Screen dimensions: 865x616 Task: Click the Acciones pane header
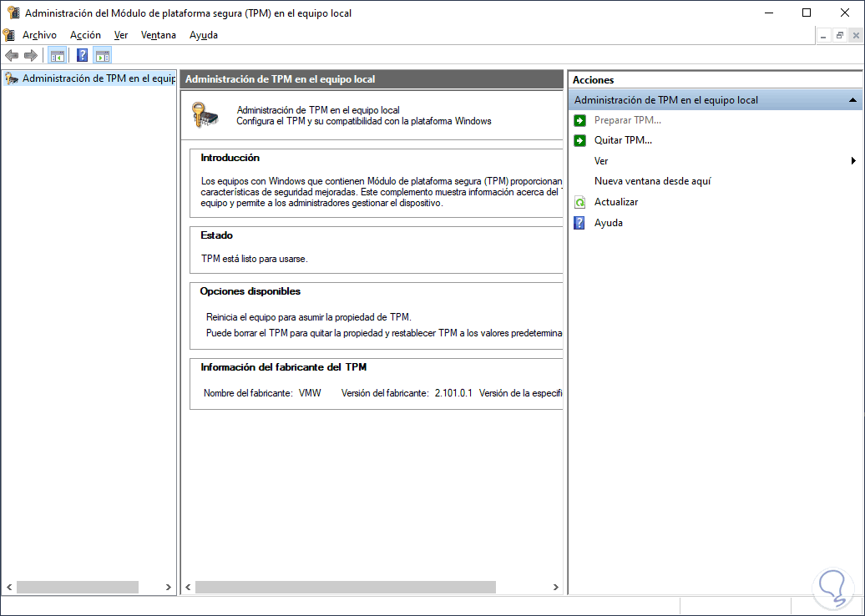pyautogui.click(x=716, y=80)
